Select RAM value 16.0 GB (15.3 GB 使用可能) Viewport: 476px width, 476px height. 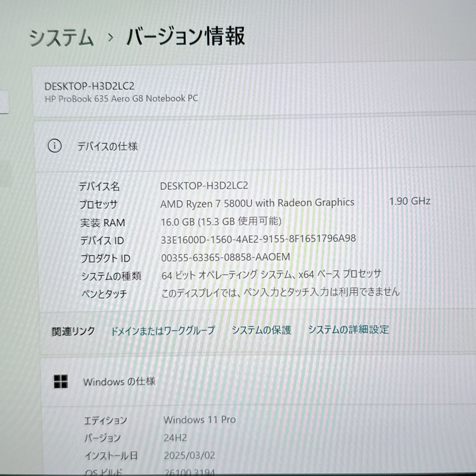point(221,221)
